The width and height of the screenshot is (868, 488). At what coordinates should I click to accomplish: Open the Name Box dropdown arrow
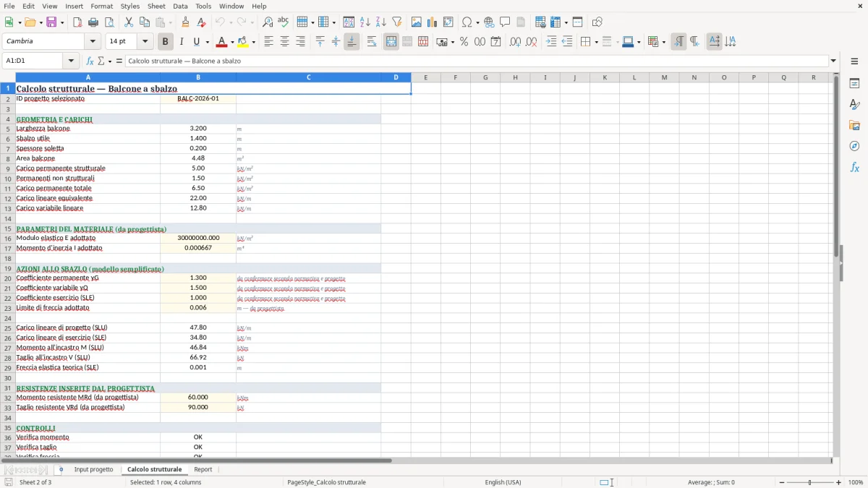point(72,61)
